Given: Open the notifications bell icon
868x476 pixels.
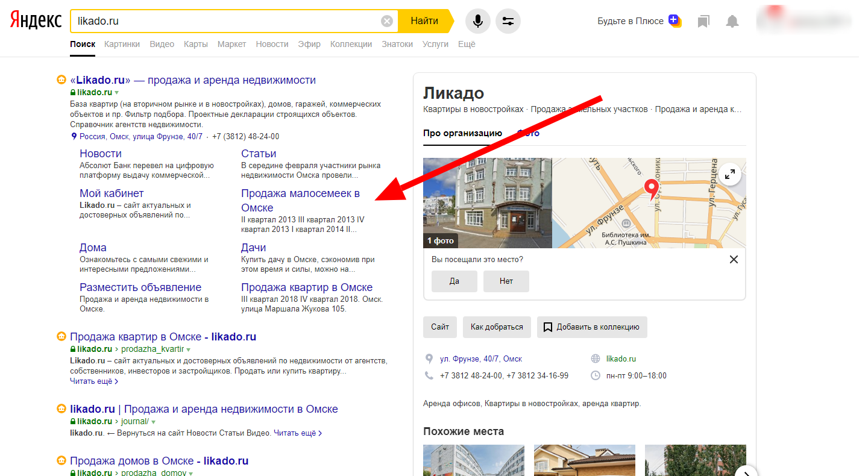Looking at the screenshot, I should [732, 22].
